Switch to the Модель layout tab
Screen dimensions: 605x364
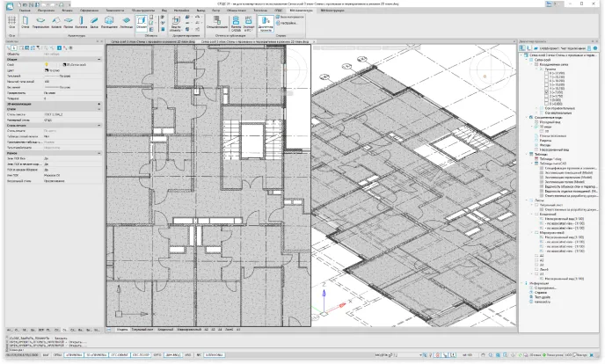pyautogui.click(x=122, y=329)
